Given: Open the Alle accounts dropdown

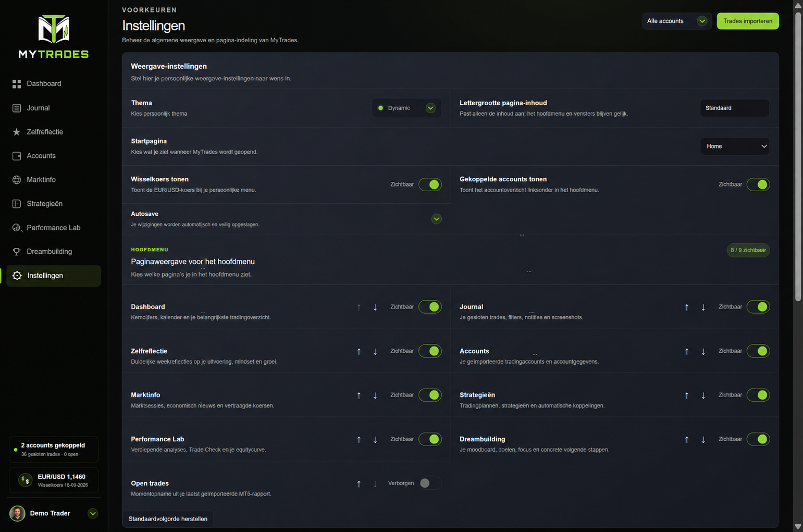Looking at the screenshot, I should pyautogui.click(x=677, y=21).
